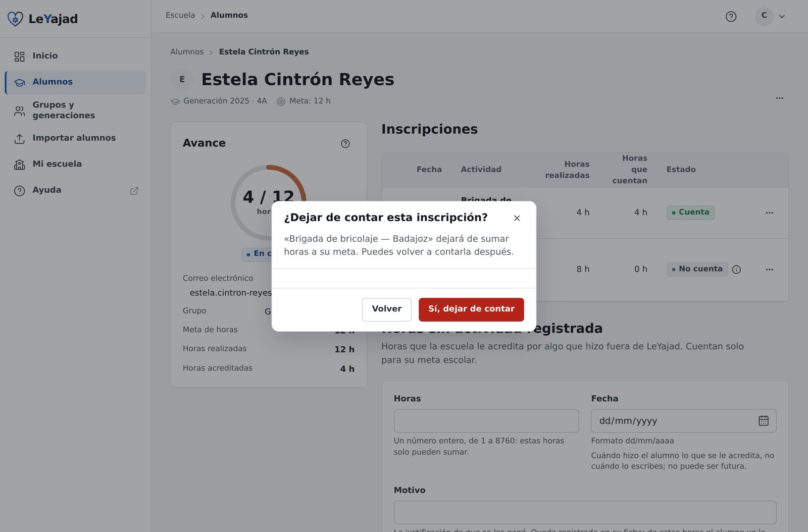This screenshot has height=532, width=808.
Task: Focus the Horas input field
Action: coord(486,421)
